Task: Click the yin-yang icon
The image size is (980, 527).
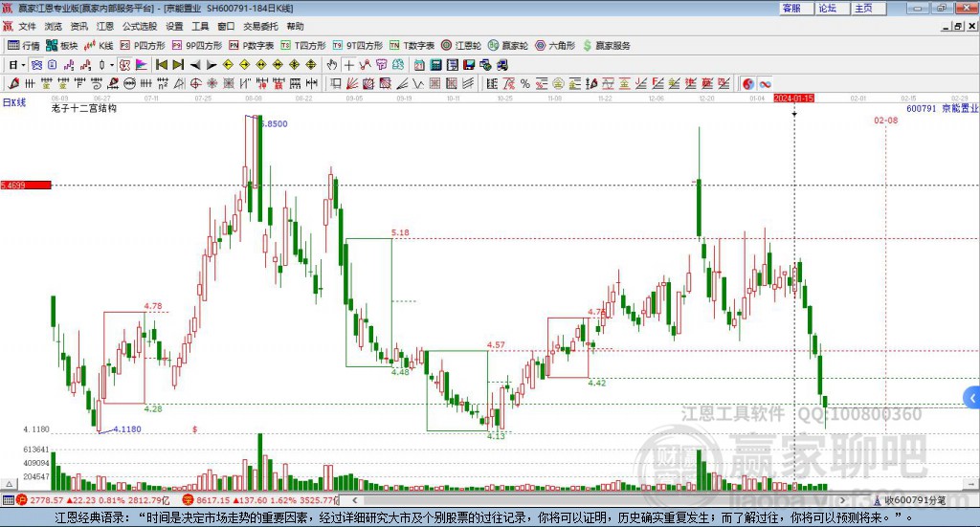Action: (x=748, y=83)
